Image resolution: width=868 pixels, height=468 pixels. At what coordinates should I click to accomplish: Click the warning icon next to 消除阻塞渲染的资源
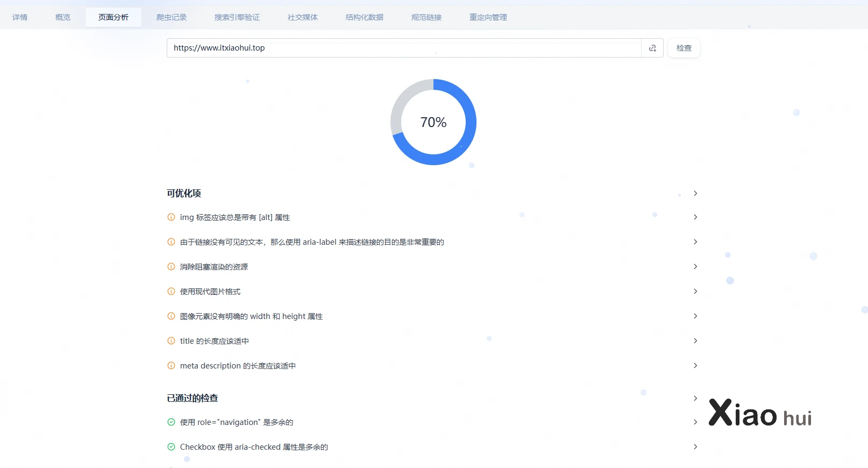(x=171, y=267)
